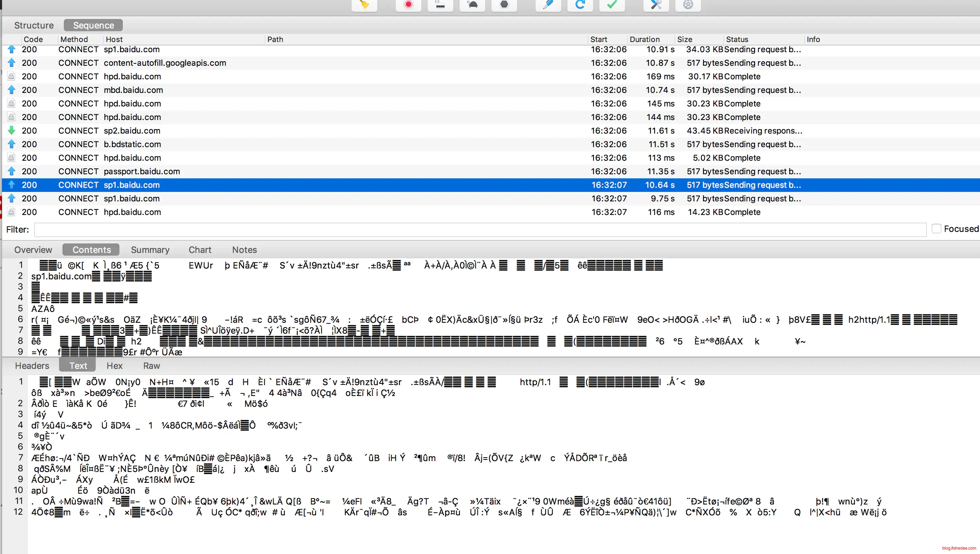Open the Headers response tab
Viewport: 980px width, 554px height.
point(32,365)
